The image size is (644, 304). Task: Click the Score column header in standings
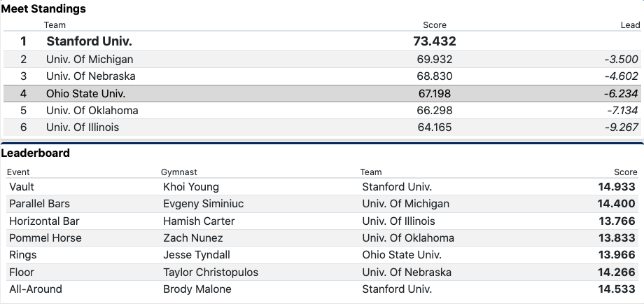(434, 25)
